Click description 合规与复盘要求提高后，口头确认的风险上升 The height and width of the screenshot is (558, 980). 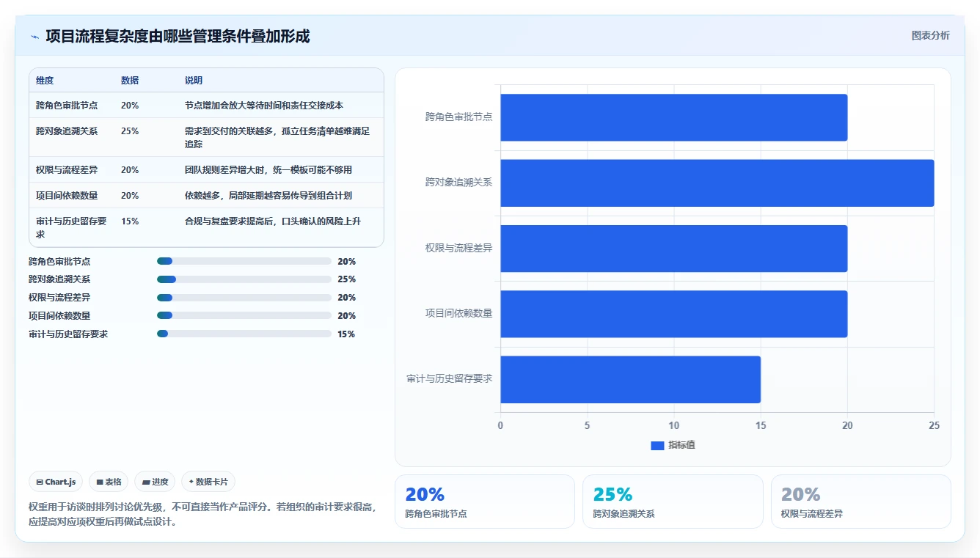(x=273, y=221)
